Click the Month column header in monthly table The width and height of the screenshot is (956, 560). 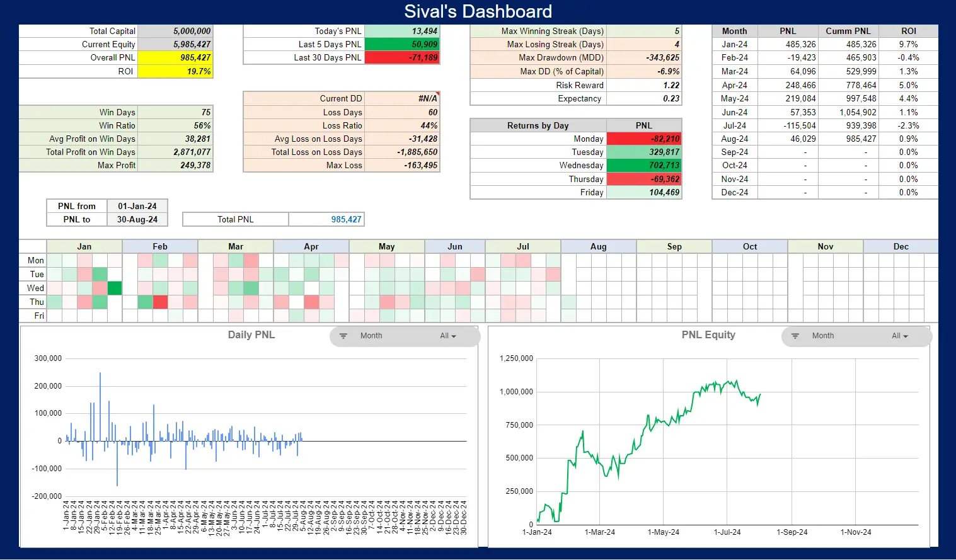click(x=735, y=31)
